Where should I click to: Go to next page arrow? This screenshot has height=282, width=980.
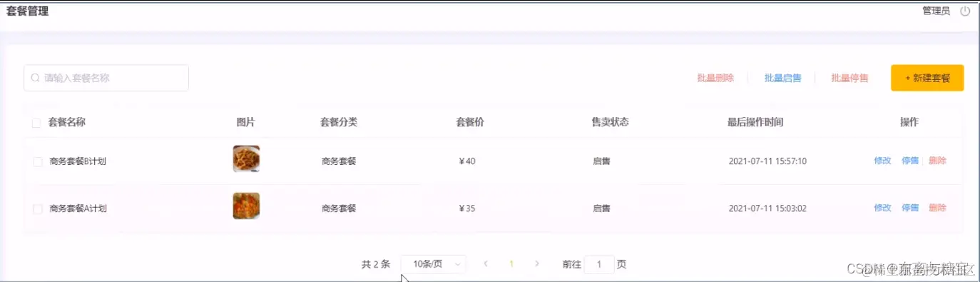pyautogui.click(x=537, y=264)
